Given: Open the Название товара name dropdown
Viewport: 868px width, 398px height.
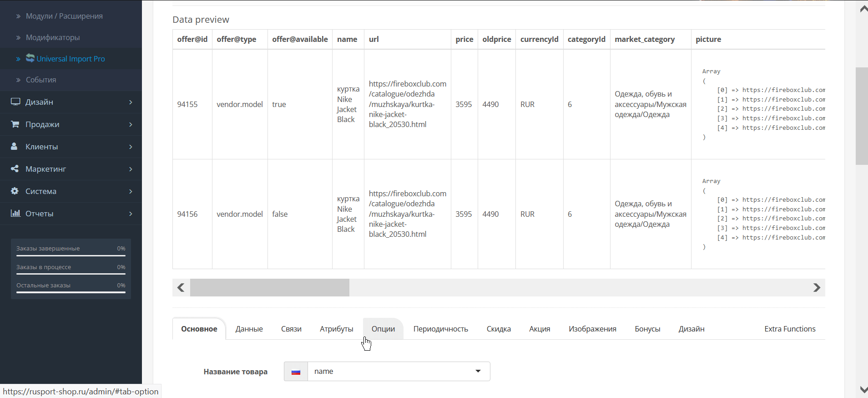Looking at the screenshot, I should [x=399, y=372].
